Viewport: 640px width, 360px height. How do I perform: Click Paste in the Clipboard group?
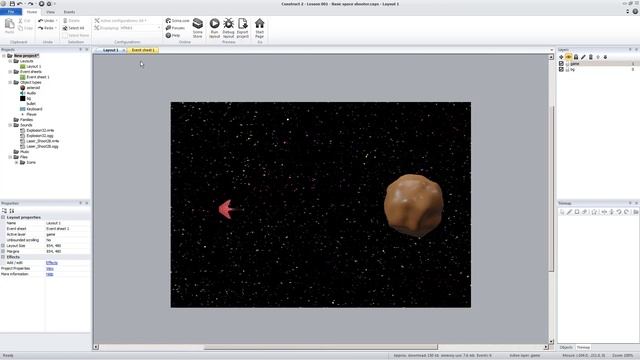(x=9, y=27)
